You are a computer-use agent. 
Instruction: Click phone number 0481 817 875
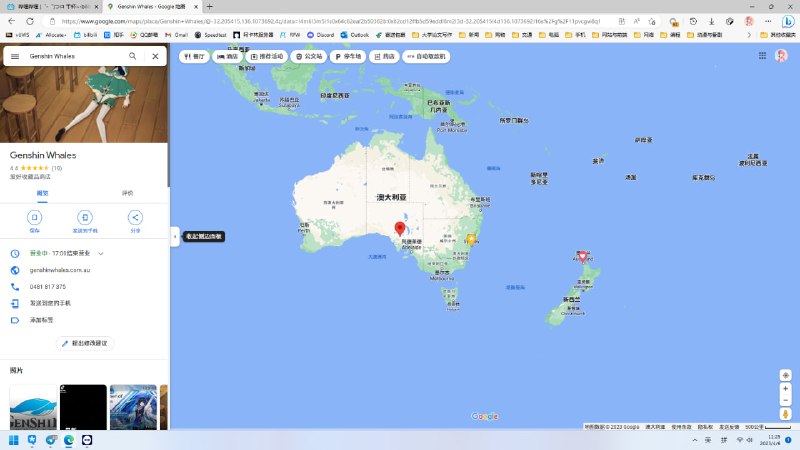tap(47, 287)
